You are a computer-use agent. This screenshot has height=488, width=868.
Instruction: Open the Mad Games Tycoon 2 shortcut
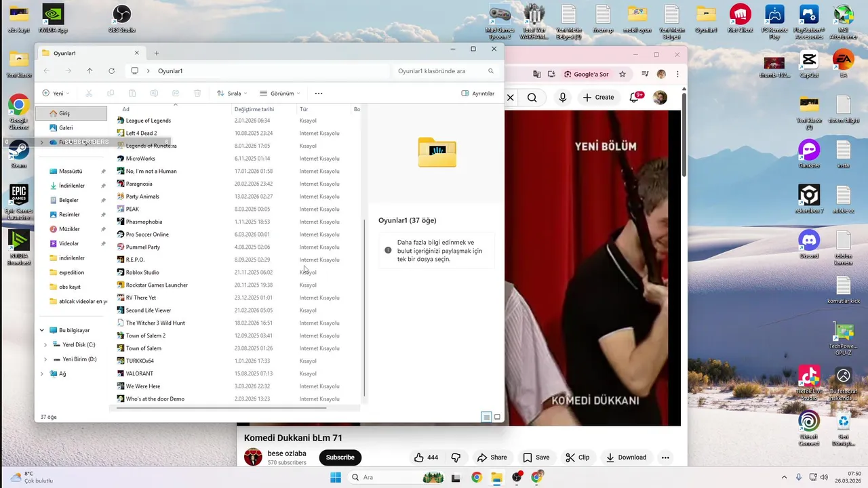click(x=500, y=20)
